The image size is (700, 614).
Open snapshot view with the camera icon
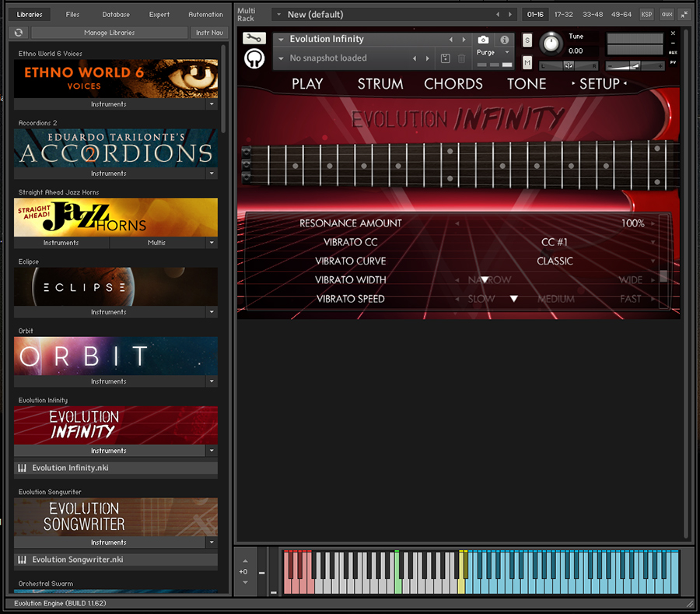(483, 40)
